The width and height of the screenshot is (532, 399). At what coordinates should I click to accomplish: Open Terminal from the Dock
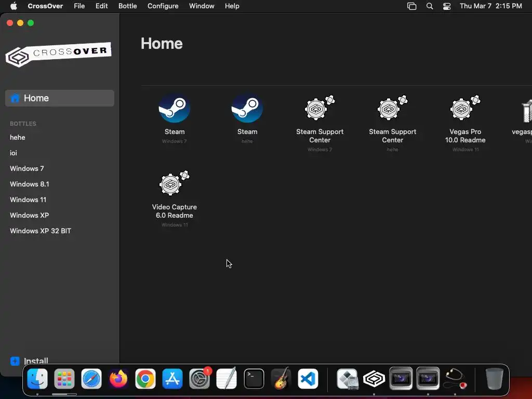[x=254, y=379]
